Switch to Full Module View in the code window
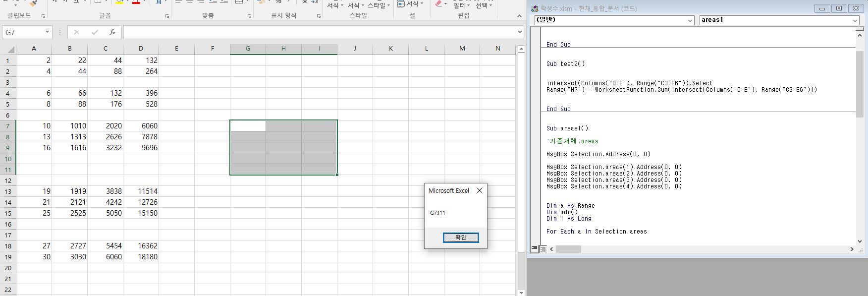The image size is (868, 296). click(542, 249)
